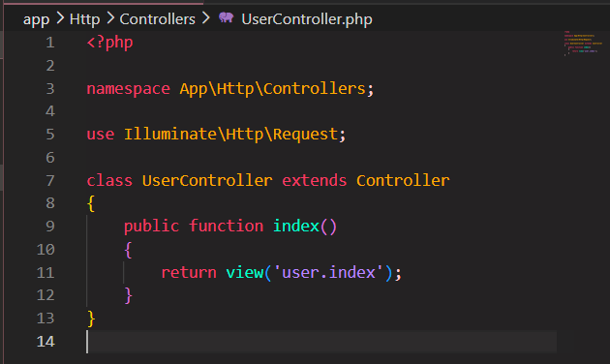Place cursor on empty line 14
Image resolution: width=610 pixels, height=364 pixels.
coord(321,342)
